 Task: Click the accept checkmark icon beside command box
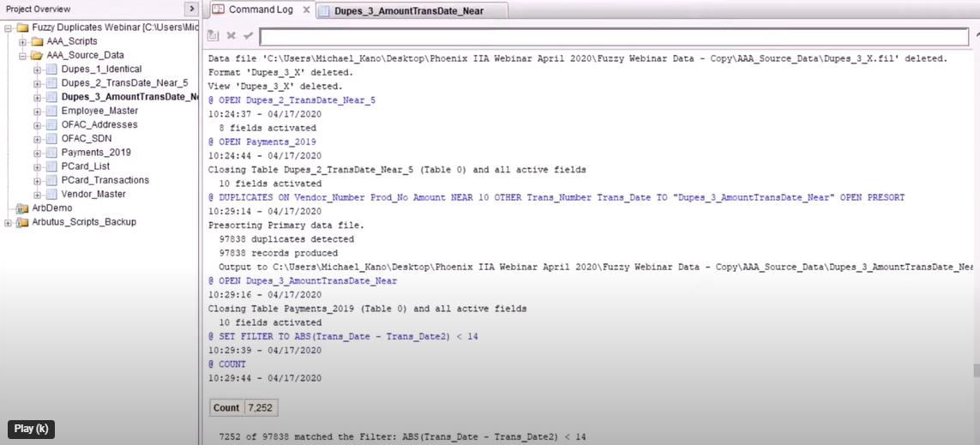coord(248,36)
